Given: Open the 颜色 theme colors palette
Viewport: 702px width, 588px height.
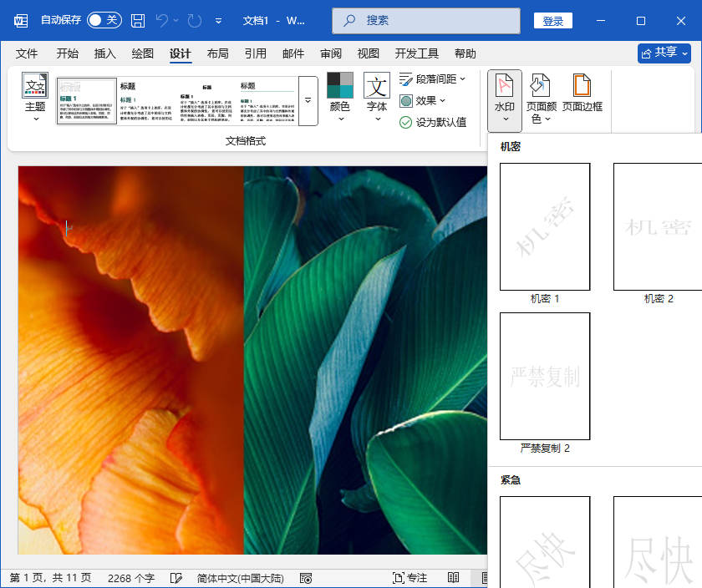Looking at the screenshot, I should click(339, 98).
